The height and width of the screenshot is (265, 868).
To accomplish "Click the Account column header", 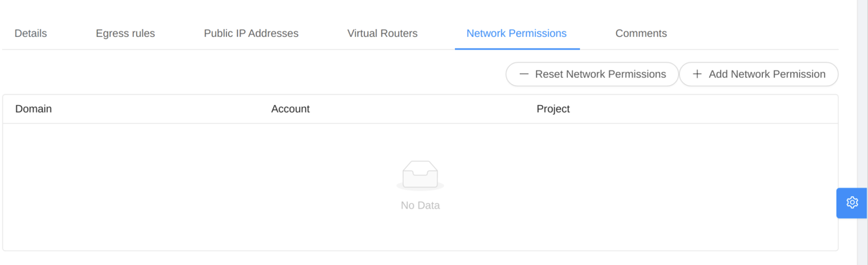I will (290, 109).
